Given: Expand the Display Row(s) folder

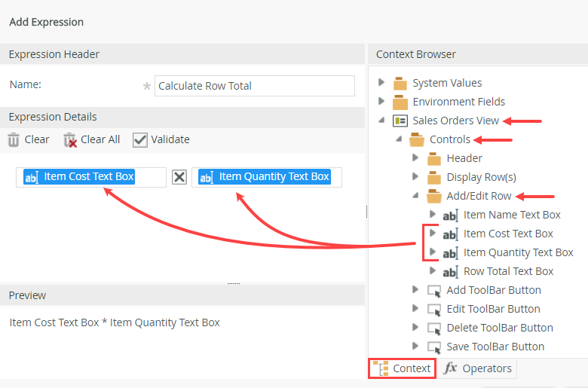Looking at the screenshot, I should pyautogui.click(x=415, y=177).
